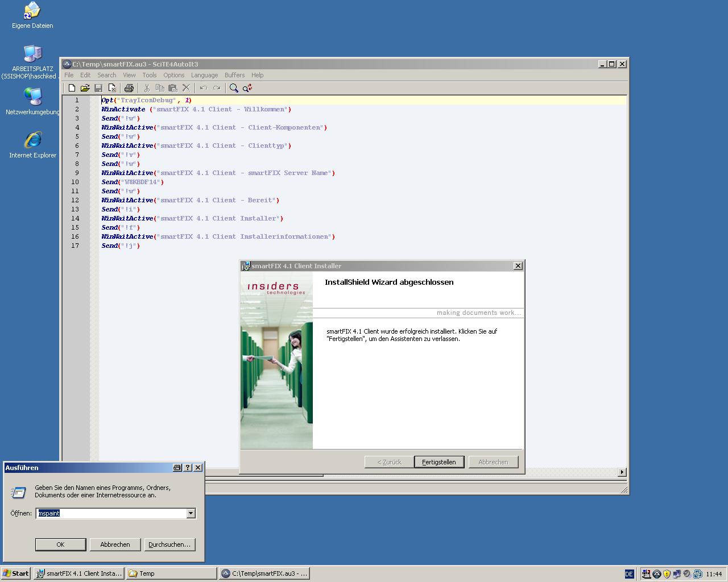Open a file using the folder icon
The image size is (728, 582).
(85, 88)
